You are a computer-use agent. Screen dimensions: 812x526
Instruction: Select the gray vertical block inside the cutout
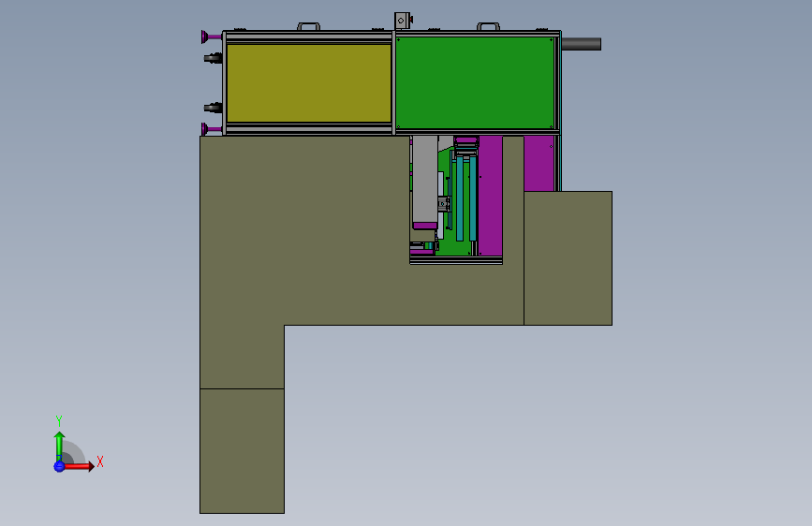coord(425,180)
